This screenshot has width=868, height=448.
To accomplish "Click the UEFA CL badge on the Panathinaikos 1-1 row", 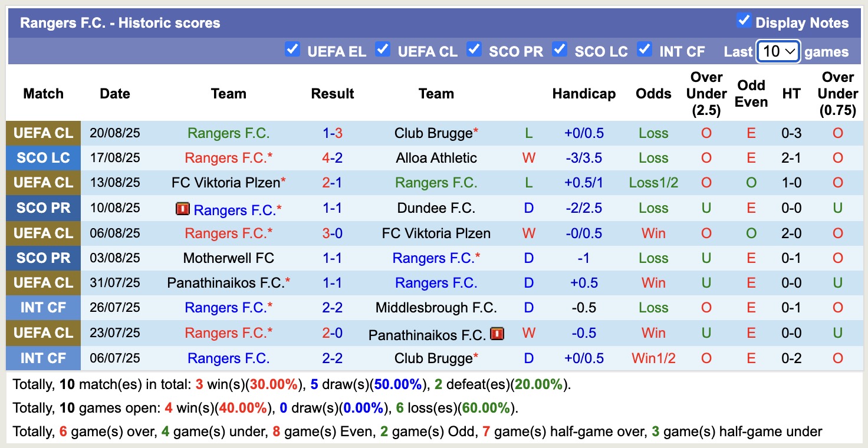I will pyautogui.click(x=42, y=282).
